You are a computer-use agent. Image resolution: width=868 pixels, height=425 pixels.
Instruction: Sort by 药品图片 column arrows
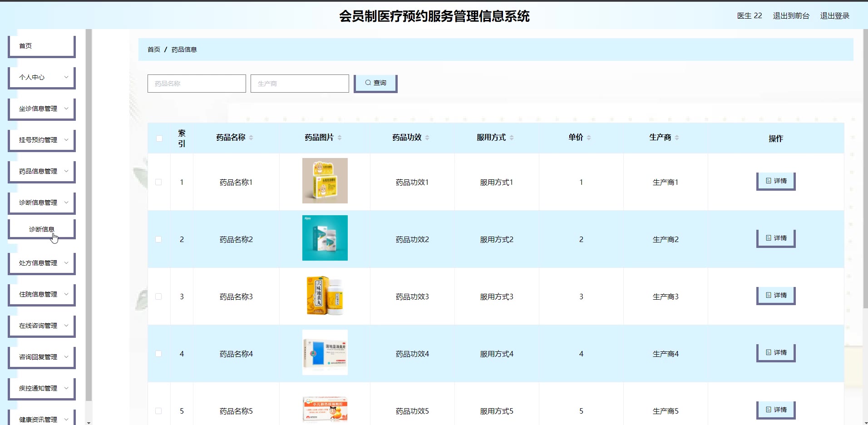[340, 138]
